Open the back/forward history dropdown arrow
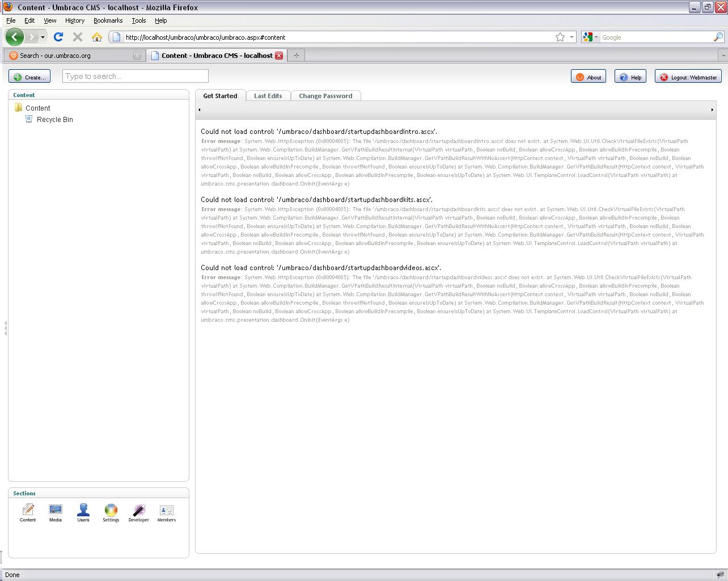This screenshot has height=581, width=728. 43,37
